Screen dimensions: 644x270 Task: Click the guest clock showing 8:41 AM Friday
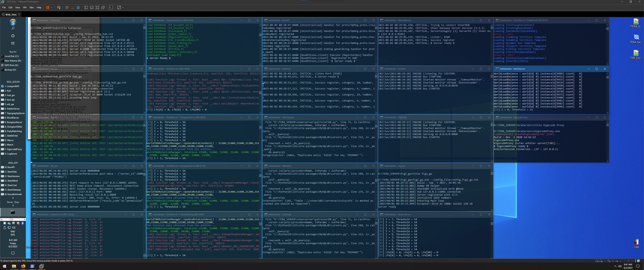click(13, 243)
